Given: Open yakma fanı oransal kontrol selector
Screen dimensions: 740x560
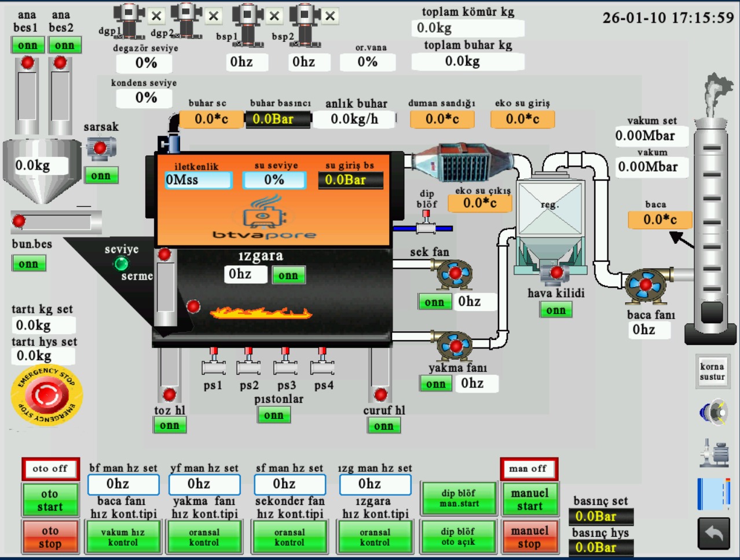Looking at the screenshot, I should [x=204, y=537].
